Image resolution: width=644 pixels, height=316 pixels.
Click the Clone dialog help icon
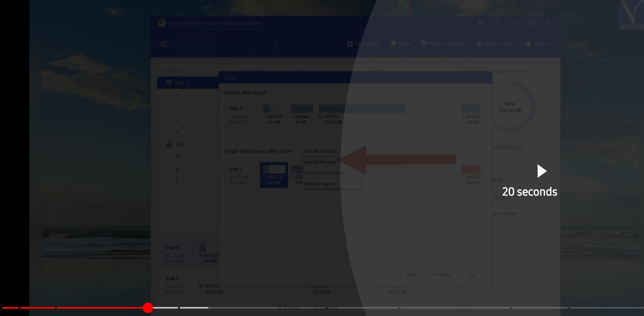click(x=471, y=77)
